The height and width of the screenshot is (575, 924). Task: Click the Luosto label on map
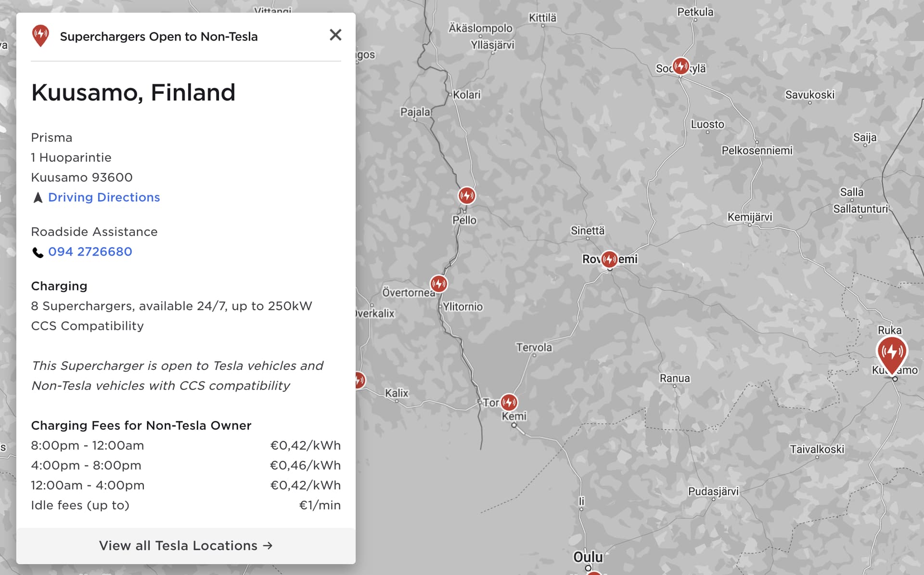707,124
